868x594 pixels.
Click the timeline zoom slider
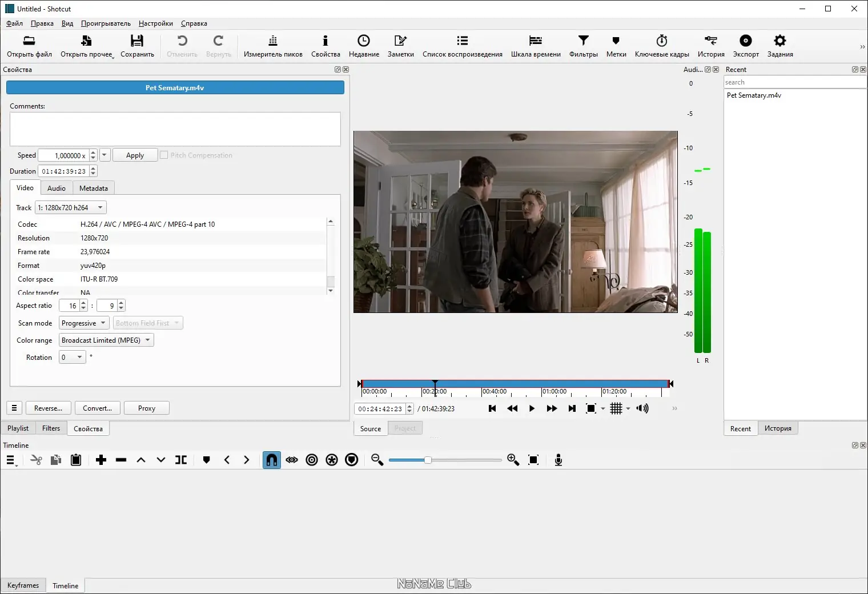pyautogui.click(x=428, y=460)
